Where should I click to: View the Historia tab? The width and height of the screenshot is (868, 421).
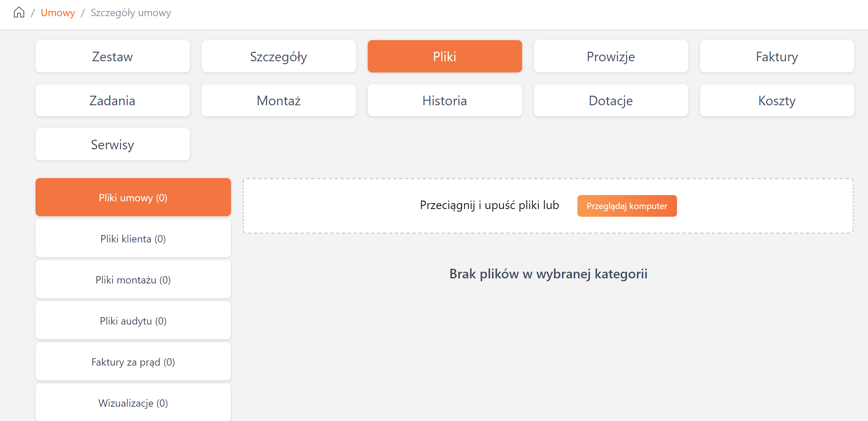click(445, 100)
